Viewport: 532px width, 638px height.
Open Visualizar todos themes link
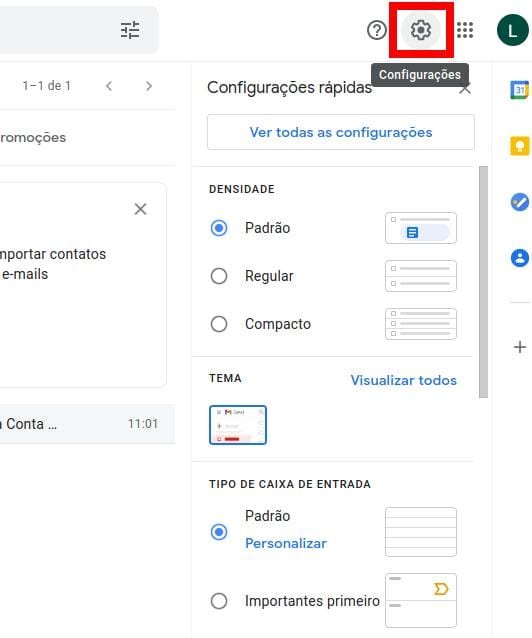[x=404, y=380]
